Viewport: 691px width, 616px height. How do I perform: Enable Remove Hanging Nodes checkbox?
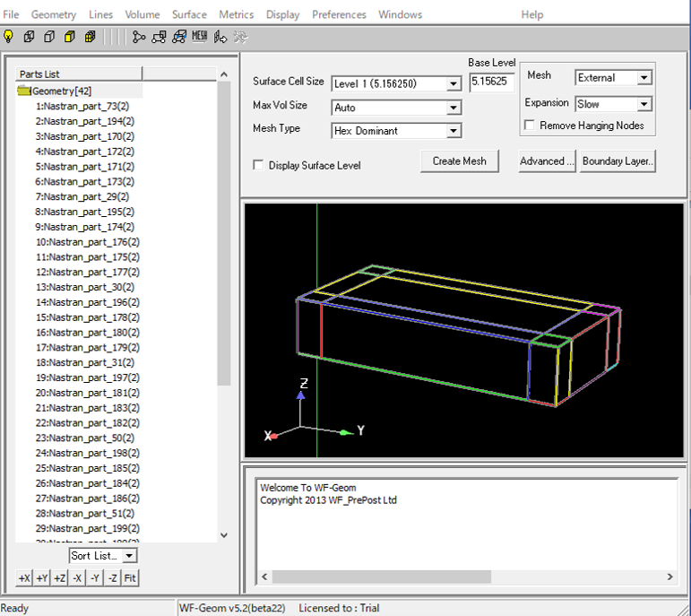point(530,126)
